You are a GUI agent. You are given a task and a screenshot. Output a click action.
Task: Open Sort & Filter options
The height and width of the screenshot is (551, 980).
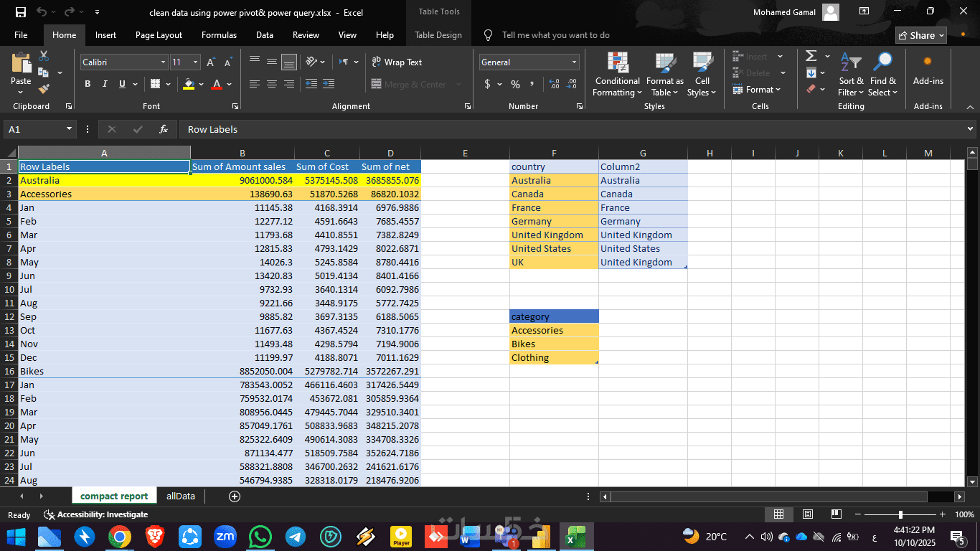coord(851,75)
